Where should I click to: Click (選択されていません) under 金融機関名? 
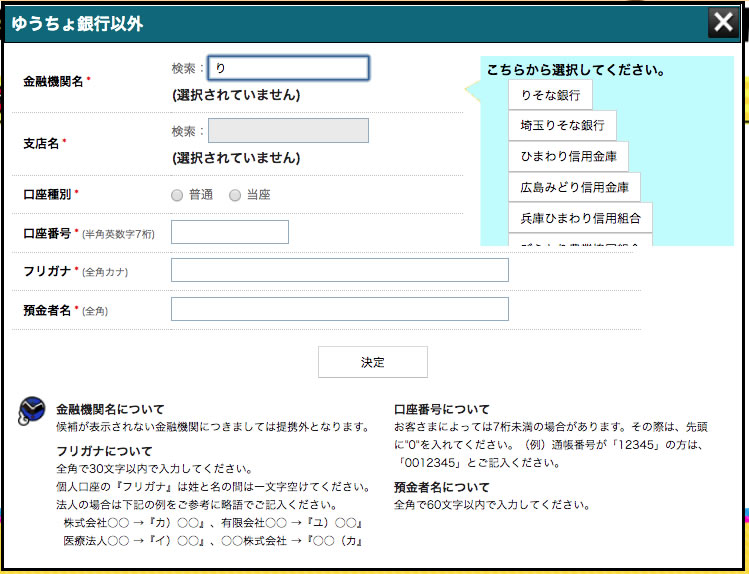[236, 95]
